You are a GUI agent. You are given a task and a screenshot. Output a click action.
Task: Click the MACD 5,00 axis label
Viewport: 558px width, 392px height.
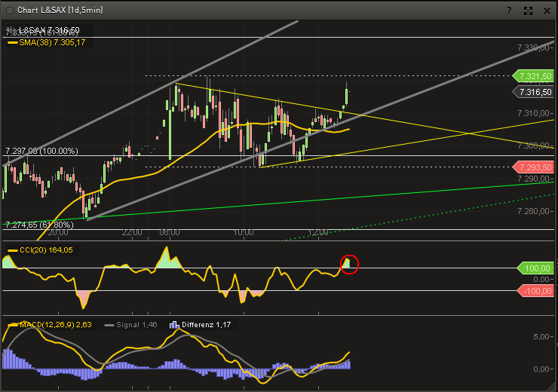[x=541, y=336]
